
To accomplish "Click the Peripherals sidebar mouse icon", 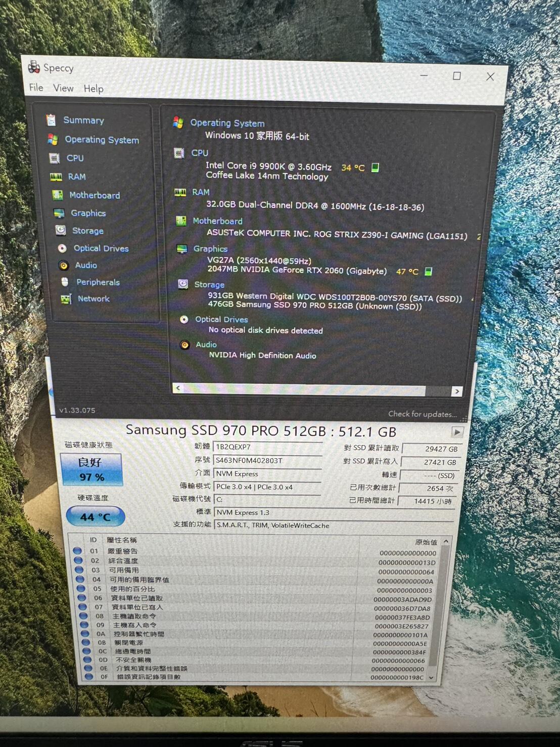I will [65, 282].
